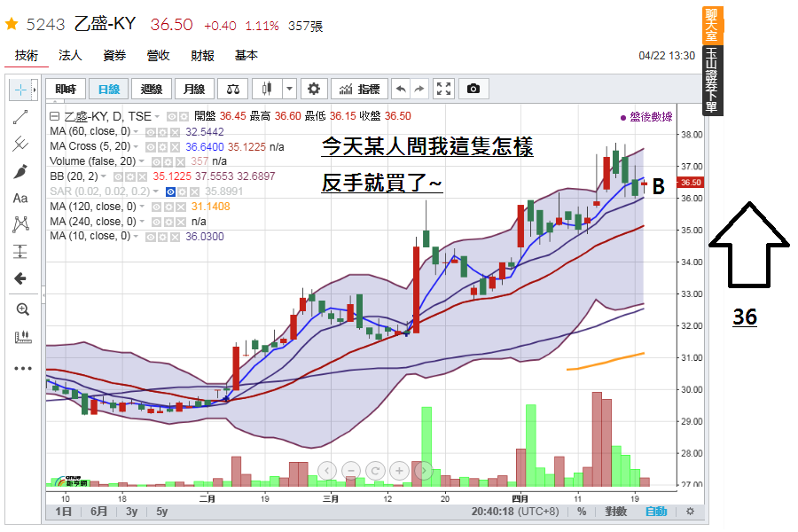Show the hidden SAR indicator
The image size is (798, 532).
click(x=171, y=192)
